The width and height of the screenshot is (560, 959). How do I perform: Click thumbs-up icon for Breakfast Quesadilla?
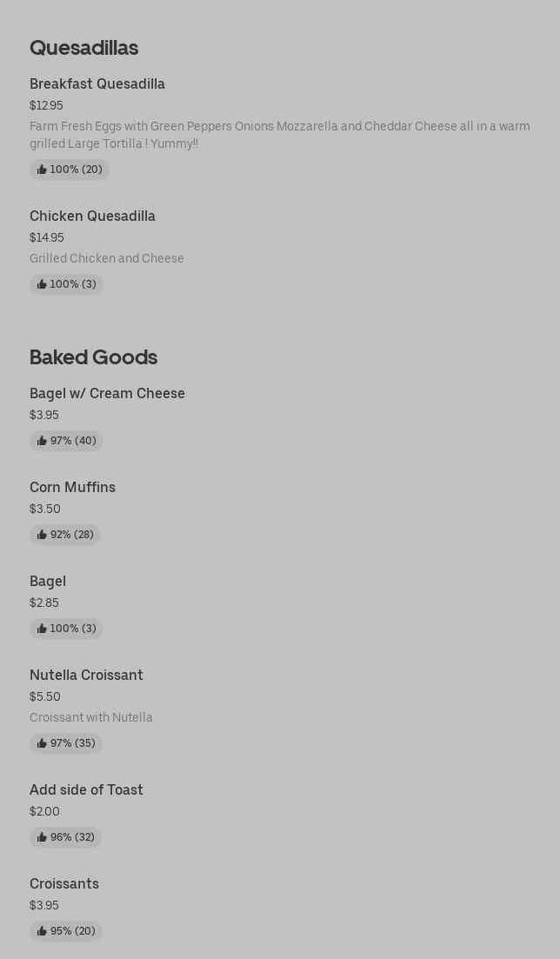click(x=42, y=170)
